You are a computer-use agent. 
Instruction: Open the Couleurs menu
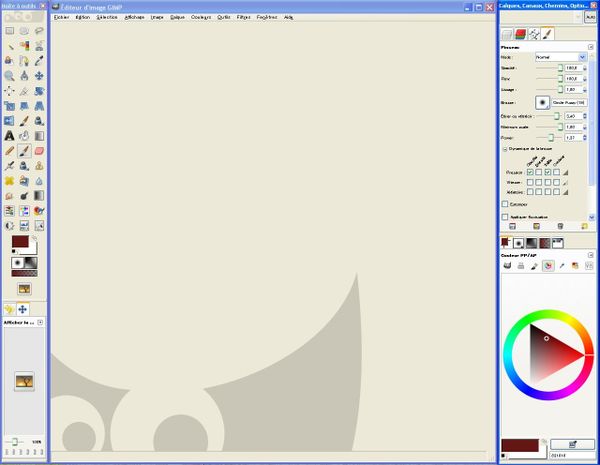tap(201, 17)
